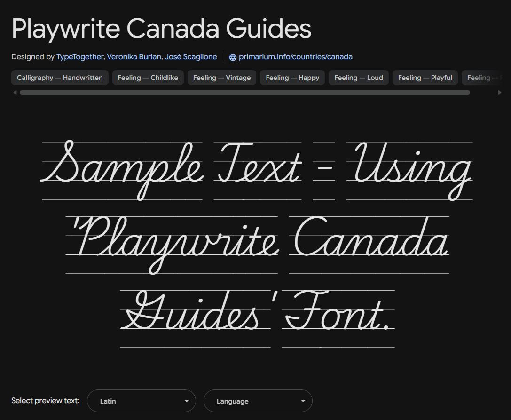The image size is (511, 420).
Task: Click the Playwrite Canada Guides heading
Action: 161,29
